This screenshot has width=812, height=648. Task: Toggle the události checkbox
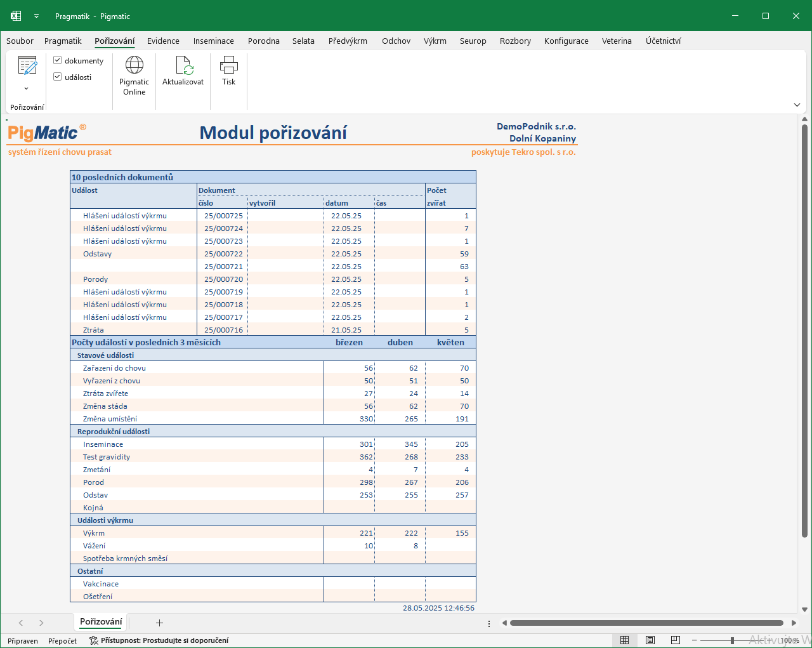[58, 77]
